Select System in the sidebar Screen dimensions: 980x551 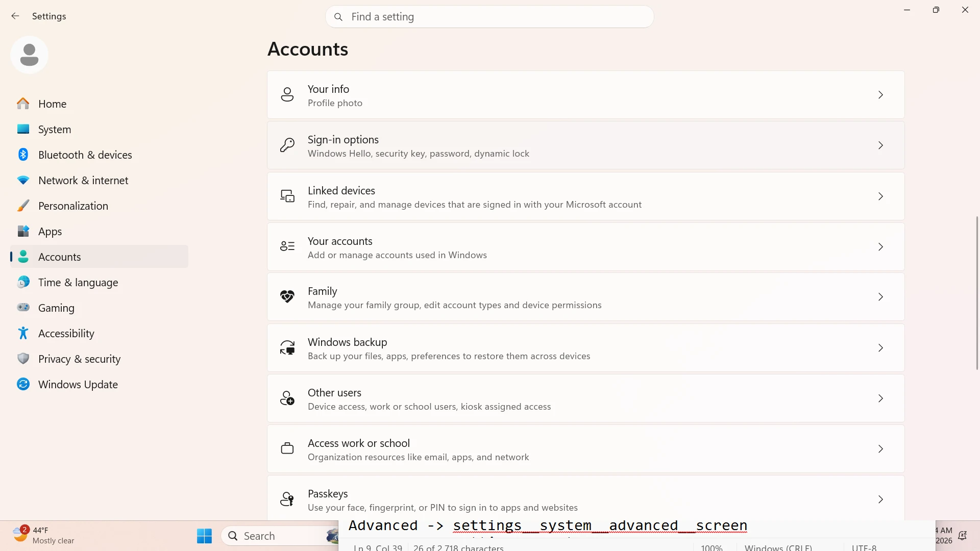99,129
